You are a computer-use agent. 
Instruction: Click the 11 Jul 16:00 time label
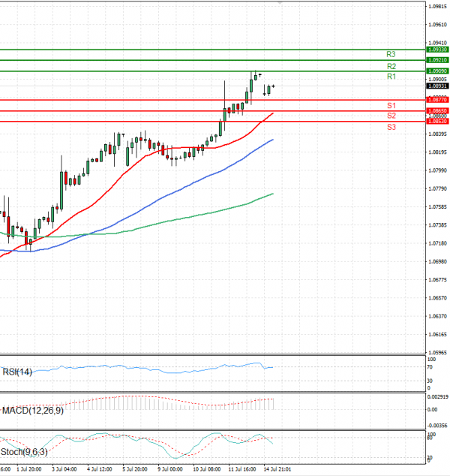(x=242, y=469)
